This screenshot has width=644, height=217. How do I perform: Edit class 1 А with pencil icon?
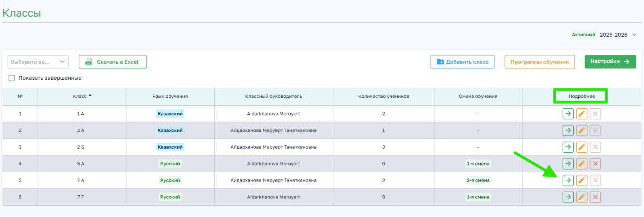click(x=582, y=114)
